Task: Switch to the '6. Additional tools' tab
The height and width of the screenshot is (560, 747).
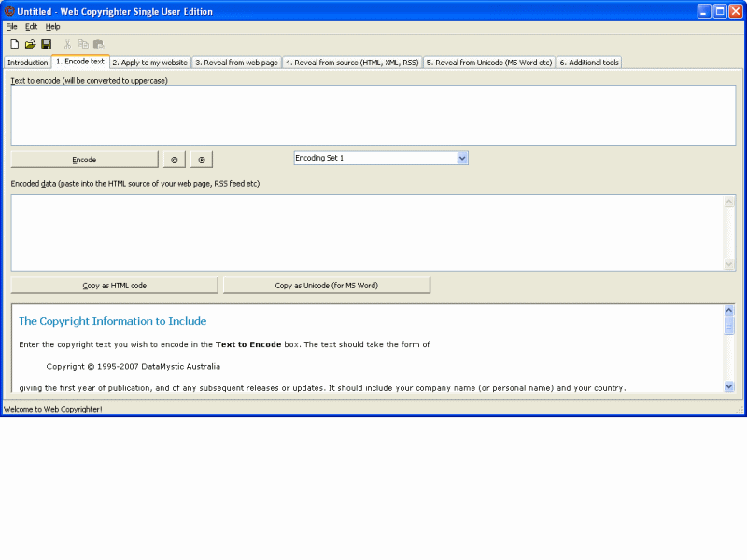Action: [589, 62]
